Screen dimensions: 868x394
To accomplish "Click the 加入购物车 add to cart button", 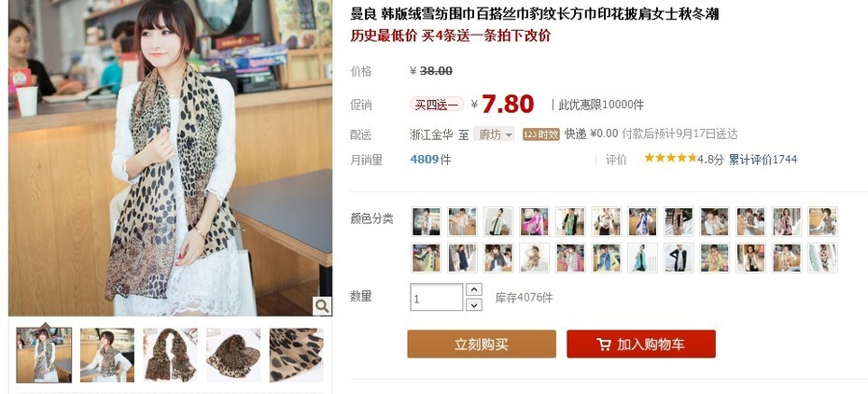I will click(641, 345).
